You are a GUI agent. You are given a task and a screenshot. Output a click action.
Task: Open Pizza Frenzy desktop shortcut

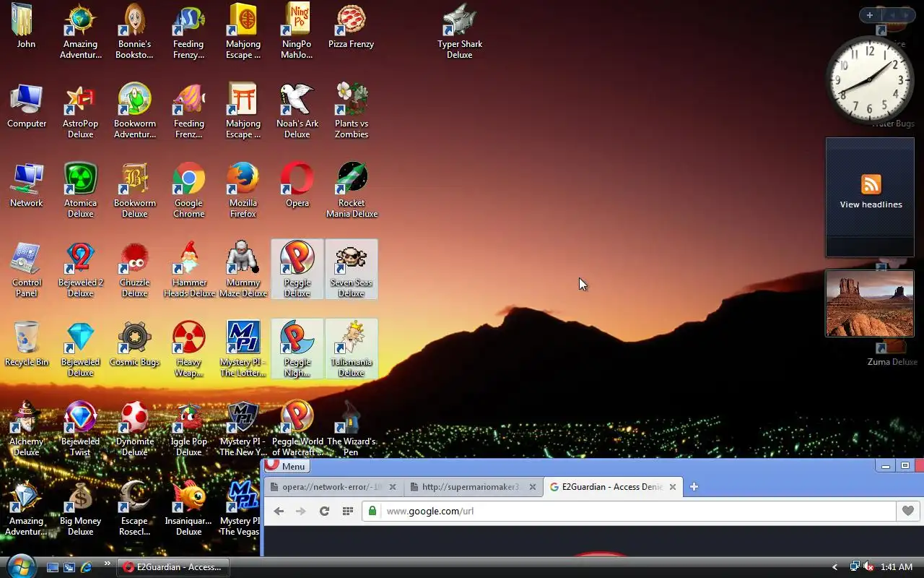[x=351, y=26]
